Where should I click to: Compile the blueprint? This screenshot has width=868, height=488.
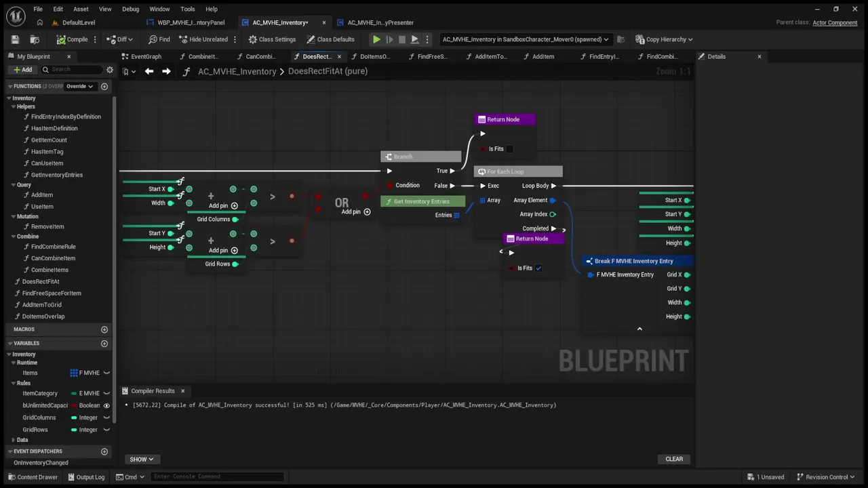click(72, 39)
